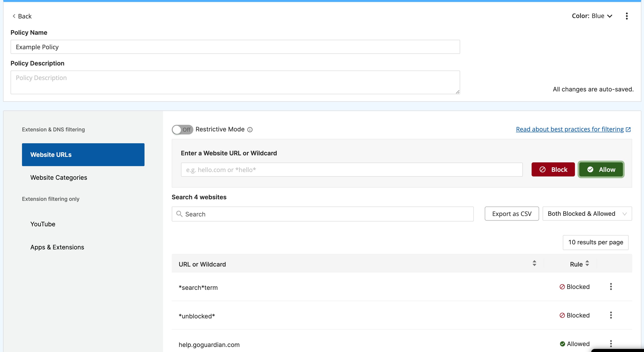The image size is (644, 352).
Task: Open the Apps & Extensions section
Action: tap(57, 247)
